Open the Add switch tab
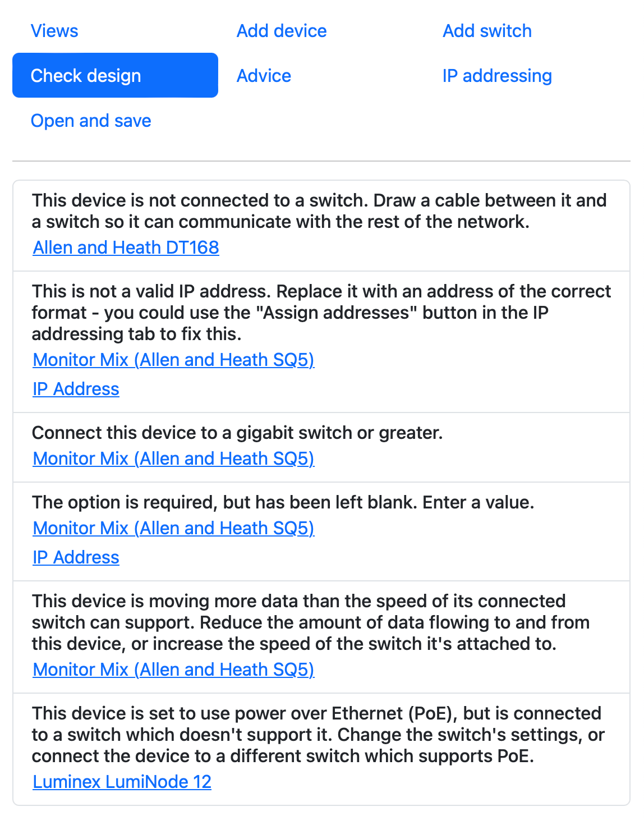The width and height of the screenshot is (644, 825). [x=486, y=31]
